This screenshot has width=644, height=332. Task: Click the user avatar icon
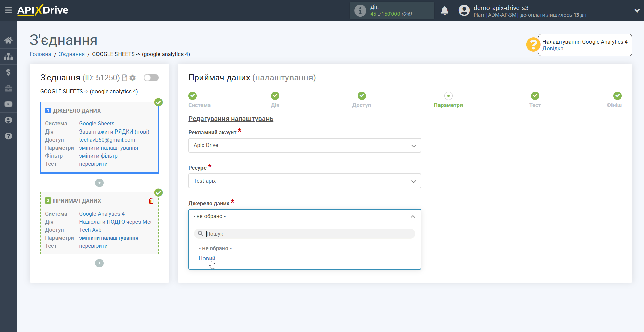pos(464,10)
